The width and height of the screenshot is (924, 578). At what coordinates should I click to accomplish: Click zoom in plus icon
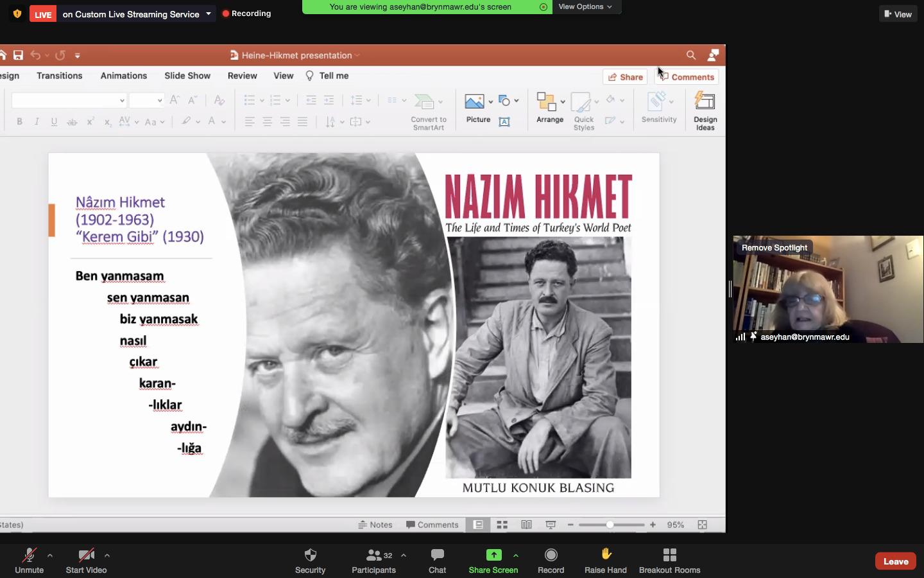point(653,525)
